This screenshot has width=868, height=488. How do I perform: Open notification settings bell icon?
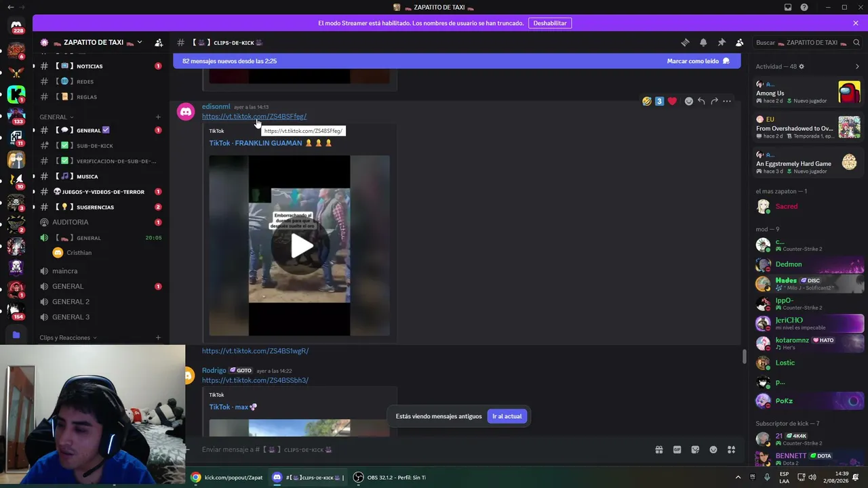[x=703, y=43]
